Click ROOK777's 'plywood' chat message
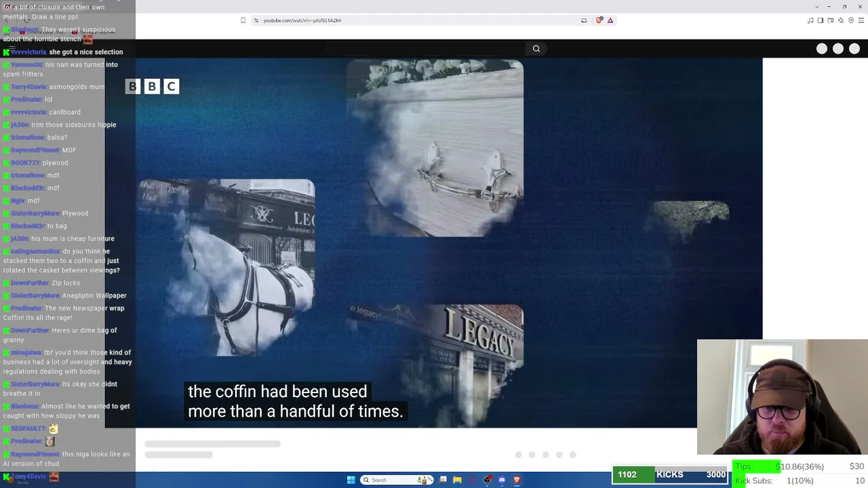 pyautogui.click(x=56, y=163)
